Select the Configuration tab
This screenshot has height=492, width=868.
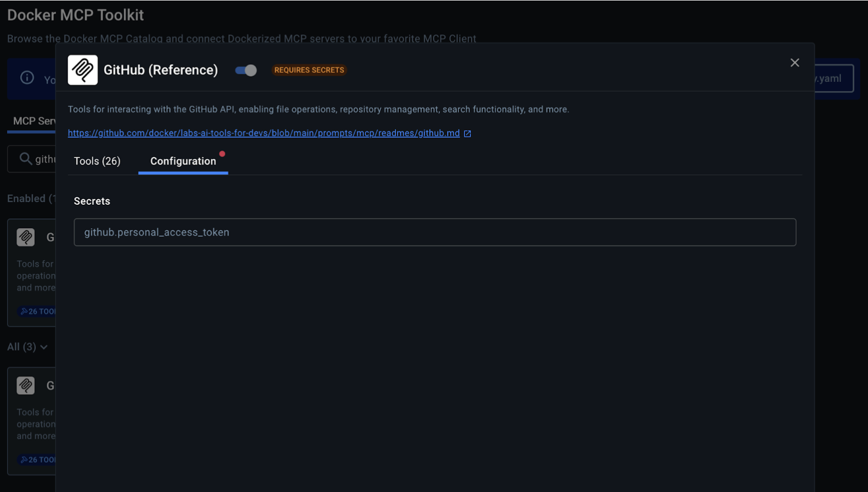coord(183,161)
